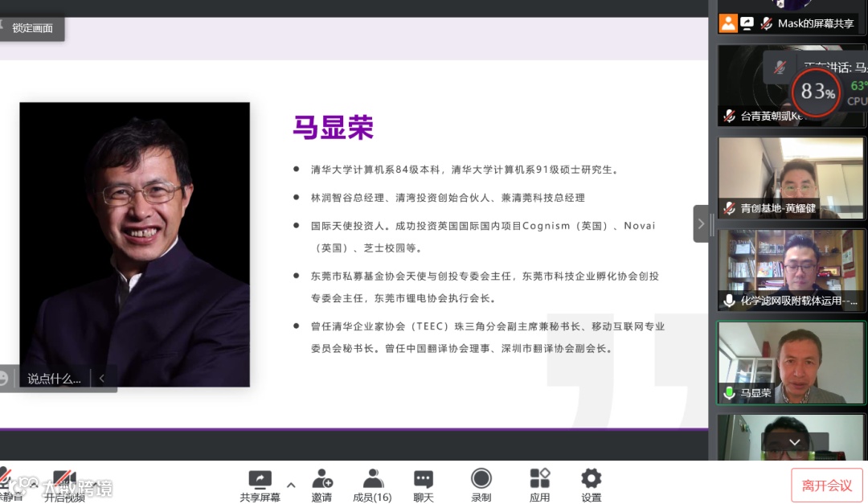The image size is (868, 504).
Task: Open video options arrow beside 开启视频
Action: pyautogui.click(x=96, y=486)
